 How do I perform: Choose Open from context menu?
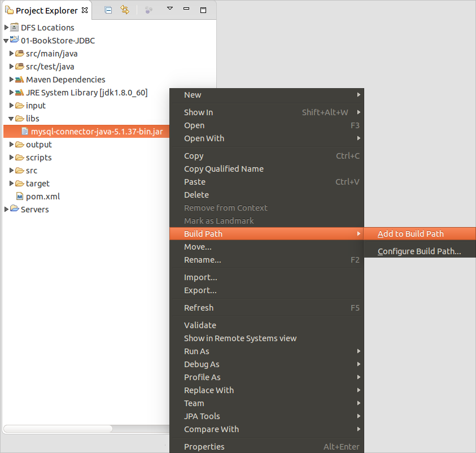click(267, 125)
